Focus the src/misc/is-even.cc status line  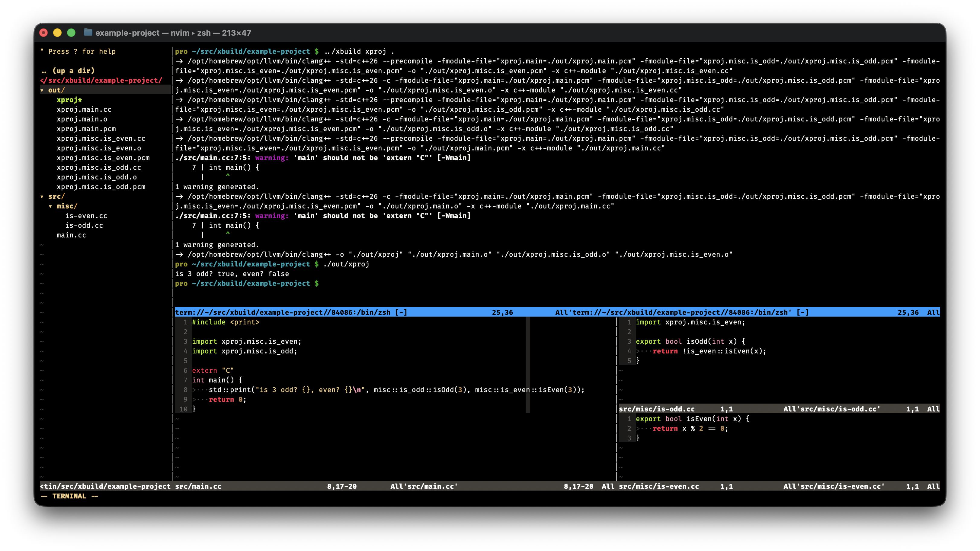[779, 486]
